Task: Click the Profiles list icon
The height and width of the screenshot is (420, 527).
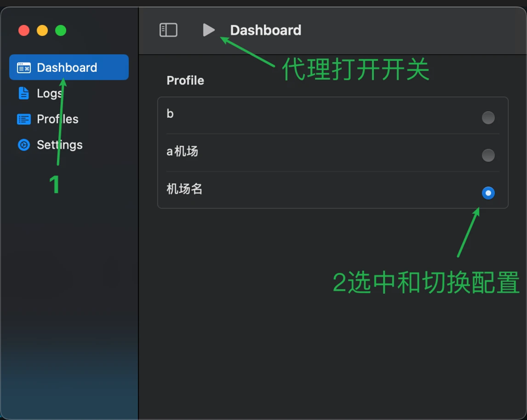Action: click(x=24, y=119)
